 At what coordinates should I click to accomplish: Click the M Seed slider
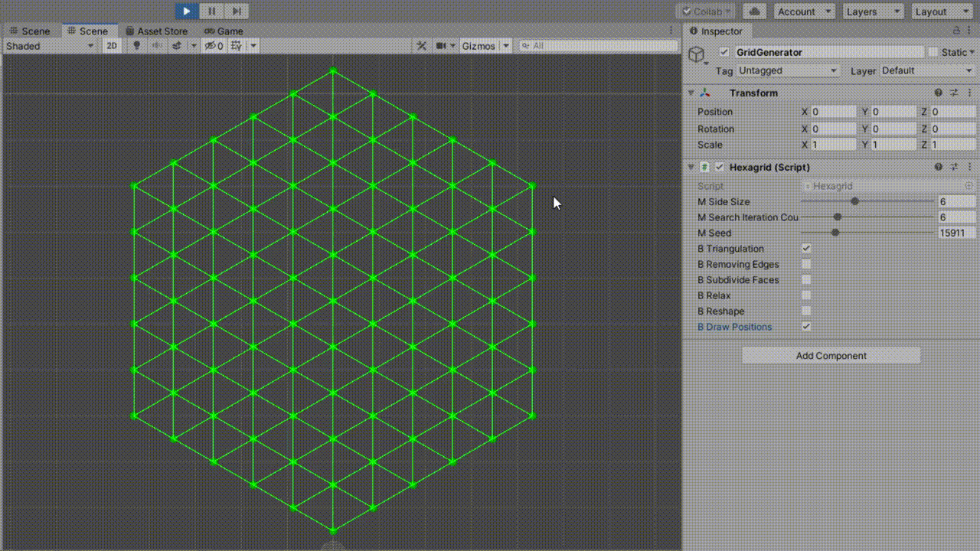(867, 233)
